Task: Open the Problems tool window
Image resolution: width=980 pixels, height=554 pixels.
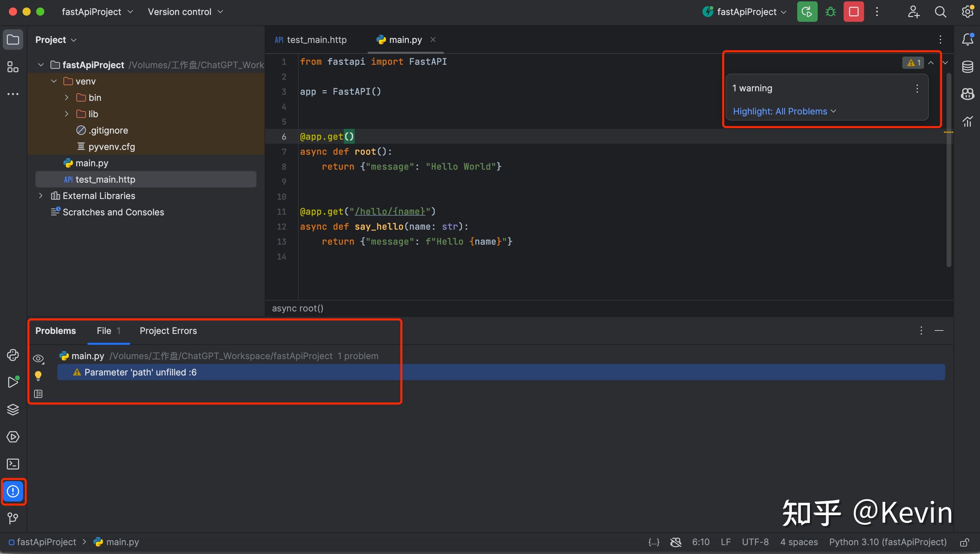Action: [13, 491]
